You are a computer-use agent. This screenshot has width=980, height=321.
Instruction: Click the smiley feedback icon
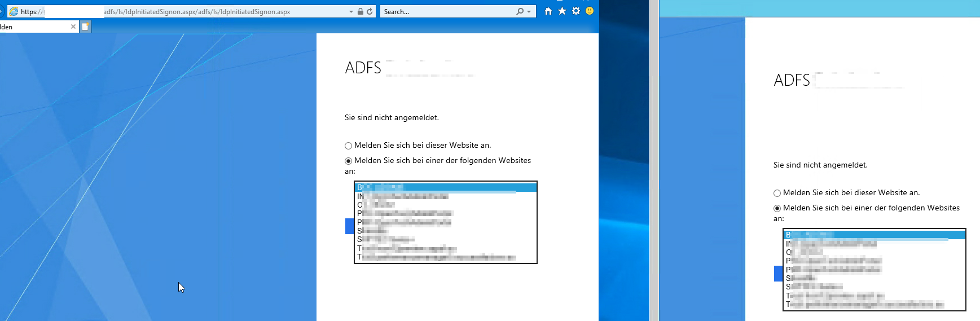click(590, 11)
